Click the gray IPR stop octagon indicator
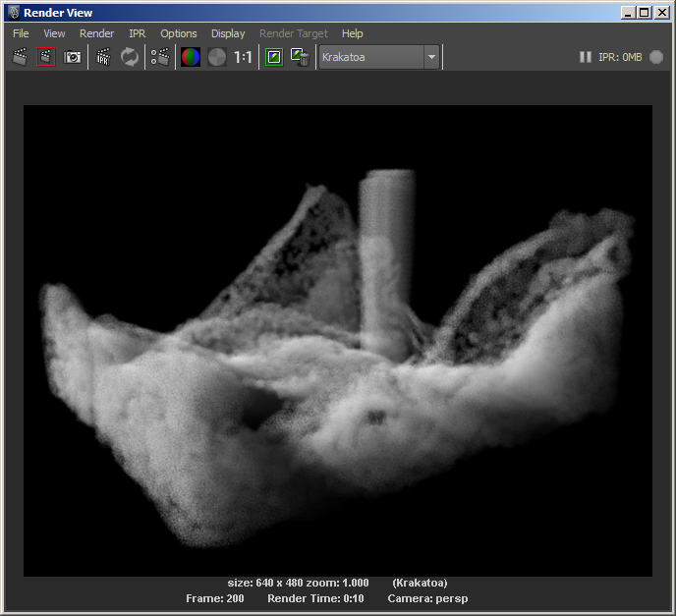The image size is (676, 616). click(656, 57)
